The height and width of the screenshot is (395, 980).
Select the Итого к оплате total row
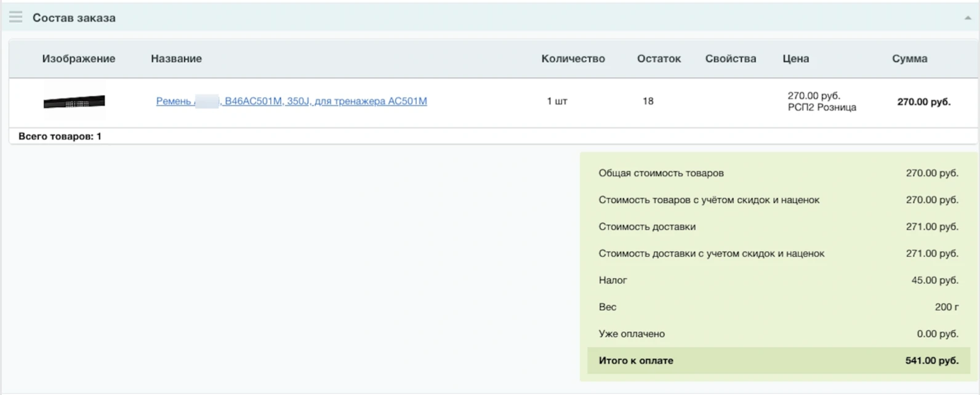778,361
